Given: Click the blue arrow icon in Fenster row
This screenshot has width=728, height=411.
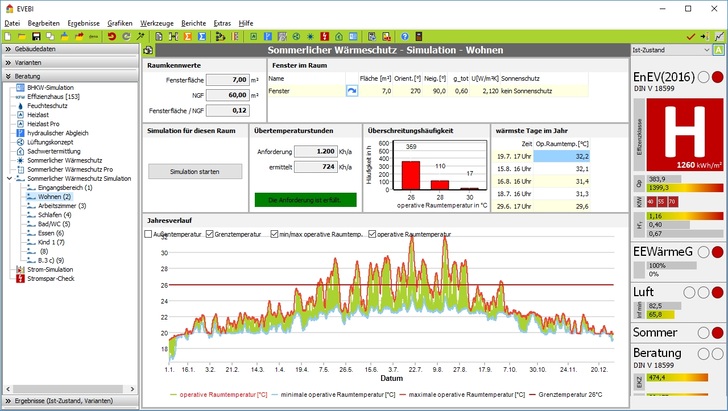Looking at the screenshot, I should point(352,91).
